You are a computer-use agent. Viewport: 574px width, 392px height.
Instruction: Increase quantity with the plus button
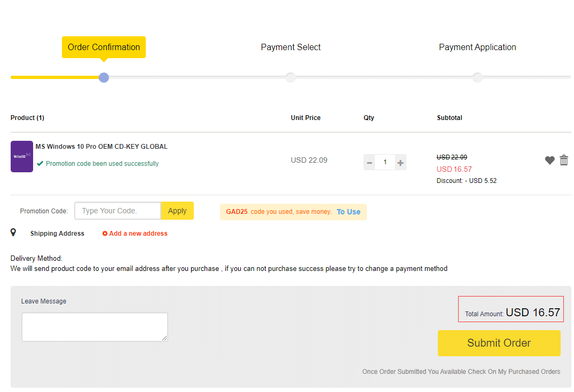point(400,162)
